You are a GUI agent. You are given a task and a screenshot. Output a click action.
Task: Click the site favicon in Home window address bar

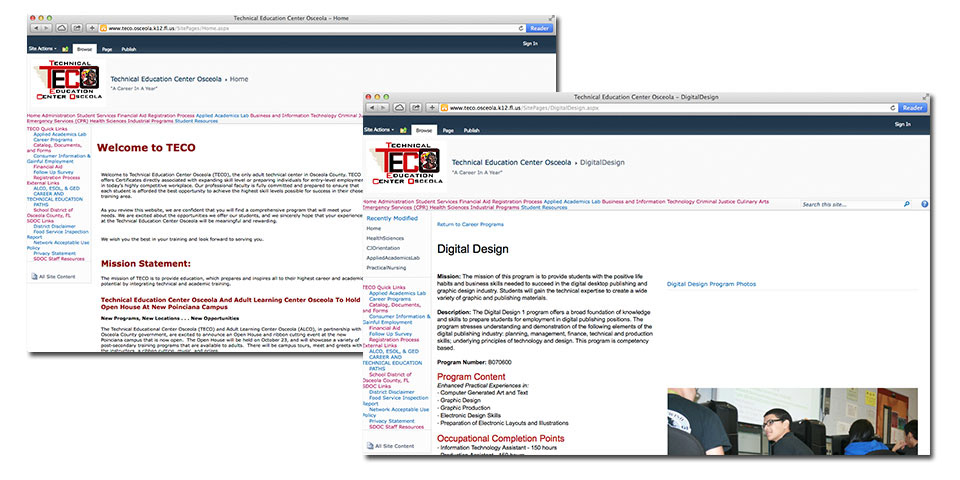[x=103, y=28]
